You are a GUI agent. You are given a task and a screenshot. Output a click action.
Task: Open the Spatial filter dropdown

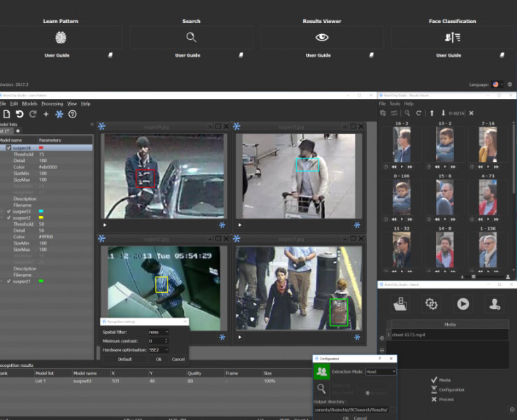click(158, 332)
